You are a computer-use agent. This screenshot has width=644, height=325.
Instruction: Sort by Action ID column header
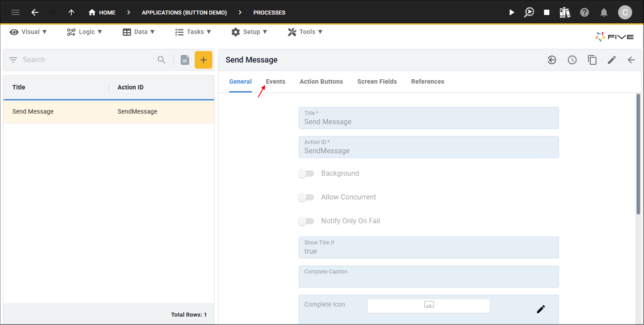(130, 87)
